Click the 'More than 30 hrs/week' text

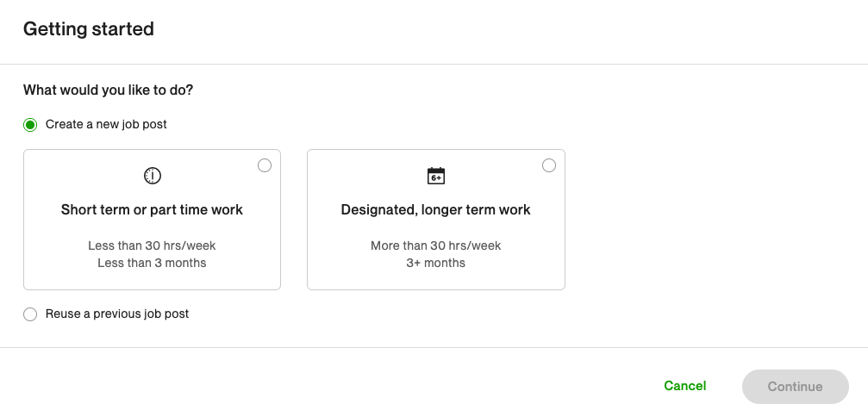(435, 245)
